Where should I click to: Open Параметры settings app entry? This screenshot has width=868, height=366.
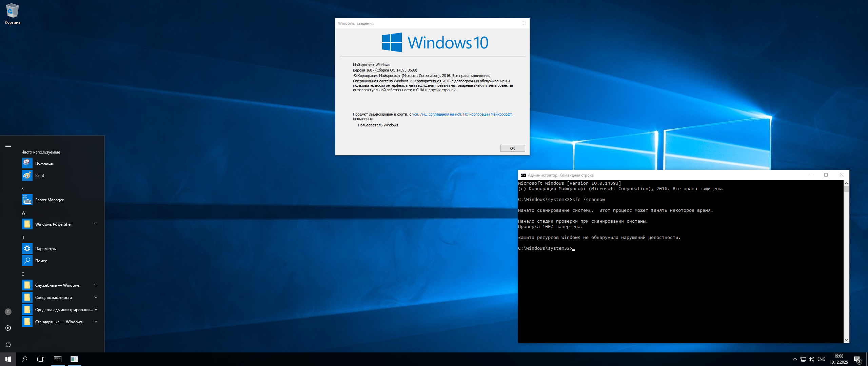[46, 249]
